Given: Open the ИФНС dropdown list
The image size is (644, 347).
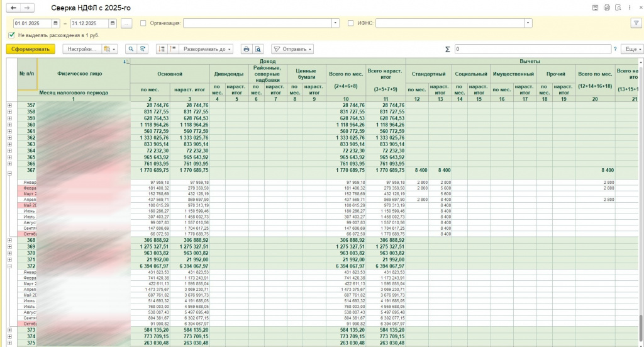Looking at the screenshot, I should tap(529, 23).
